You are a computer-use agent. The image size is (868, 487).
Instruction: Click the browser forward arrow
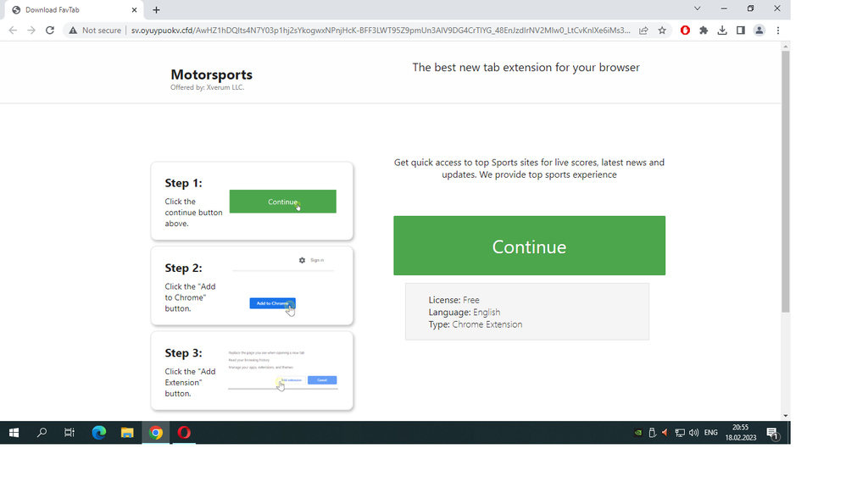point(31,30)
